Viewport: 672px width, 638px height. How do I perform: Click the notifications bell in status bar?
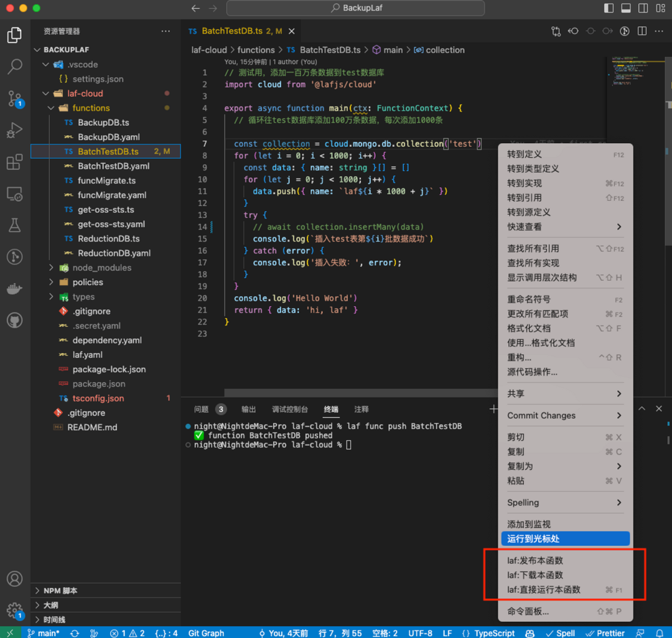(x=660, y=633)
